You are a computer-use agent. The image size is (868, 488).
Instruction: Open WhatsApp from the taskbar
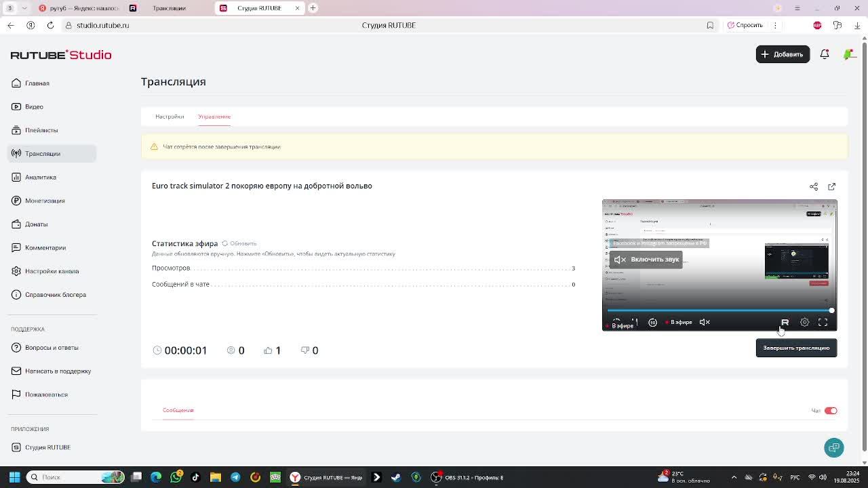click(176, 477)
